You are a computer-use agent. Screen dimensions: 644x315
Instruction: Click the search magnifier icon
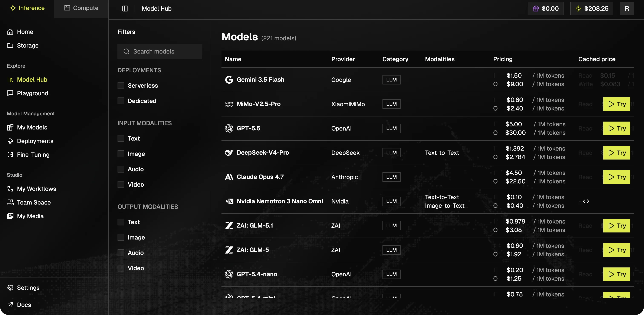pos(126,51)
